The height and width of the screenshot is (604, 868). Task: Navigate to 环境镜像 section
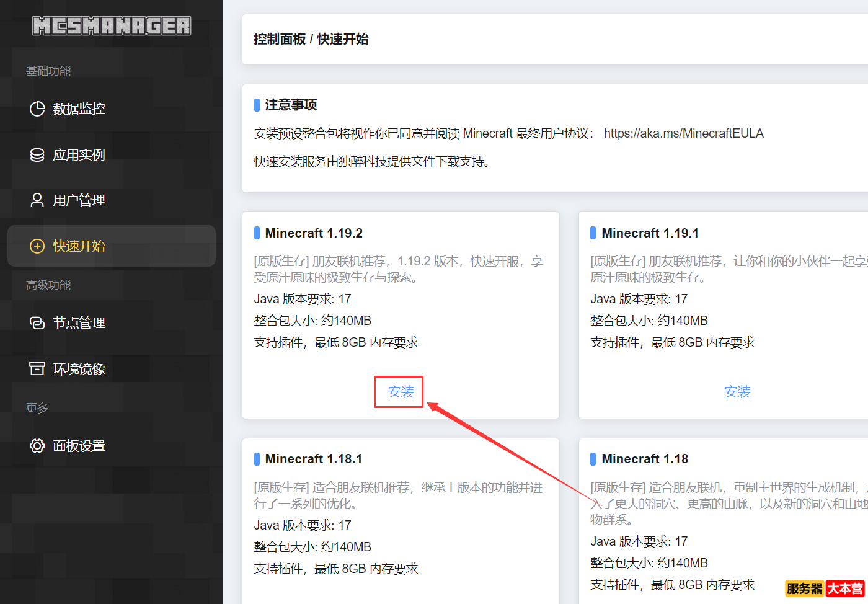pyautogui.click(x=79, y=369)
